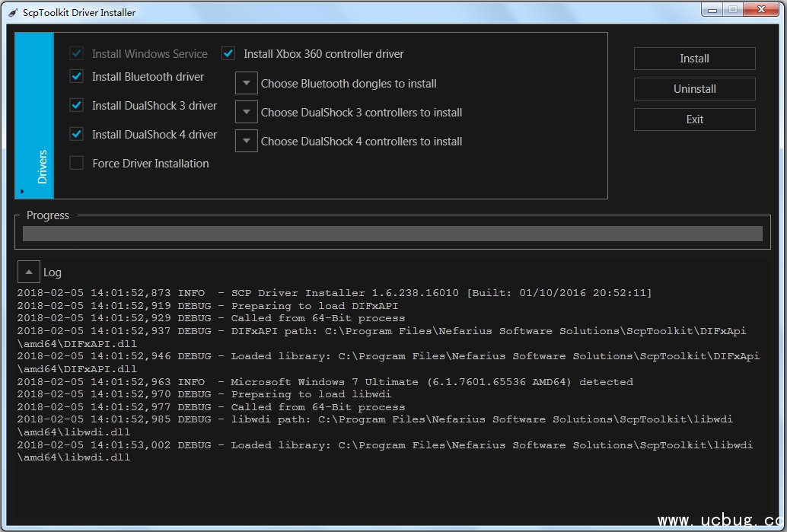Close the ScpToolkit Driver Installer window
The height and width of the screenshot is (532, 787).
pyautogui.click(x=761, y=10)
